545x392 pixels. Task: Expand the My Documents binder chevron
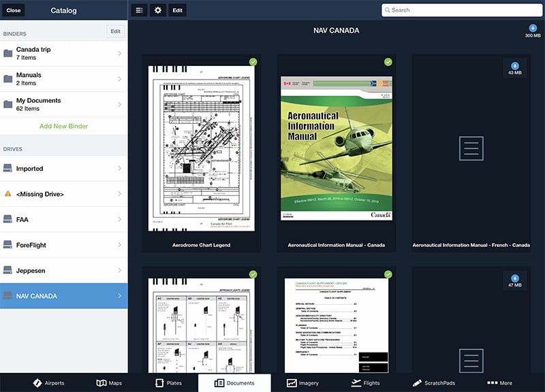[x=120, y=104]
